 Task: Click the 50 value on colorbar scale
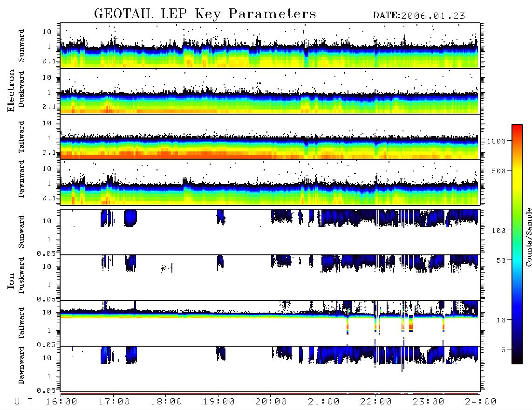point(501,260)
